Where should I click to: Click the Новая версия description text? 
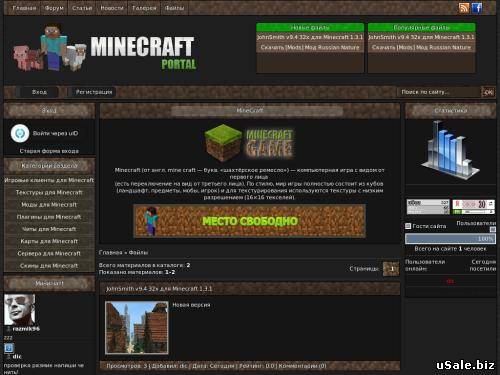point(191,305)
